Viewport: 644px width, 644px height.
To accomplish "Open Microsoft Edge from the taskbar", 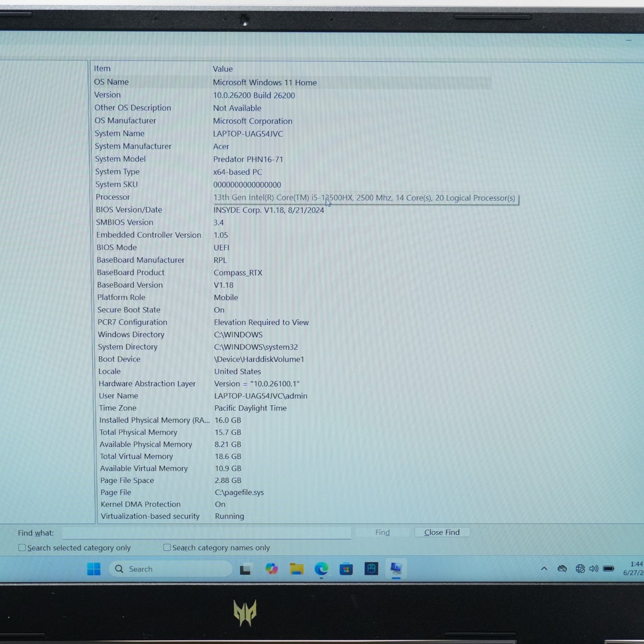I will point(321,569).
